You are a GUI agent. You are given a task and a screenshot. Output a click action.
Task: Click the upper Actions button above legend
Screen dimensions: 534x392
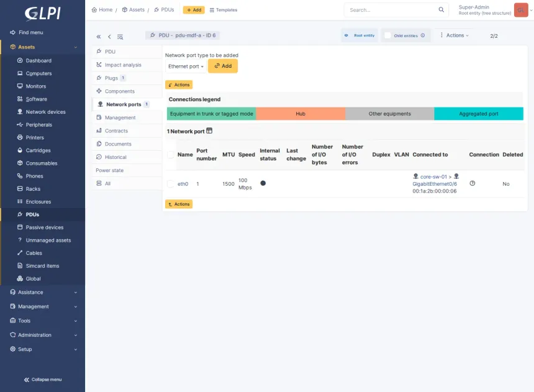click(179, 84)
